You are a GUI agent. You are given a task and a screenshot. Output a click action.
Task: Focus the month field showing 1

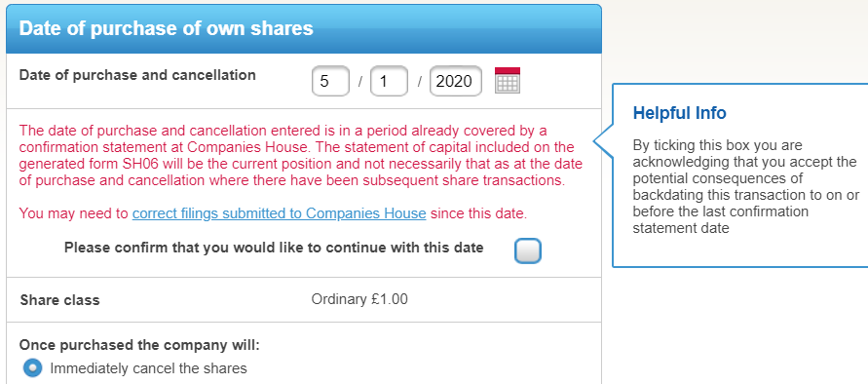click(389, 81)
